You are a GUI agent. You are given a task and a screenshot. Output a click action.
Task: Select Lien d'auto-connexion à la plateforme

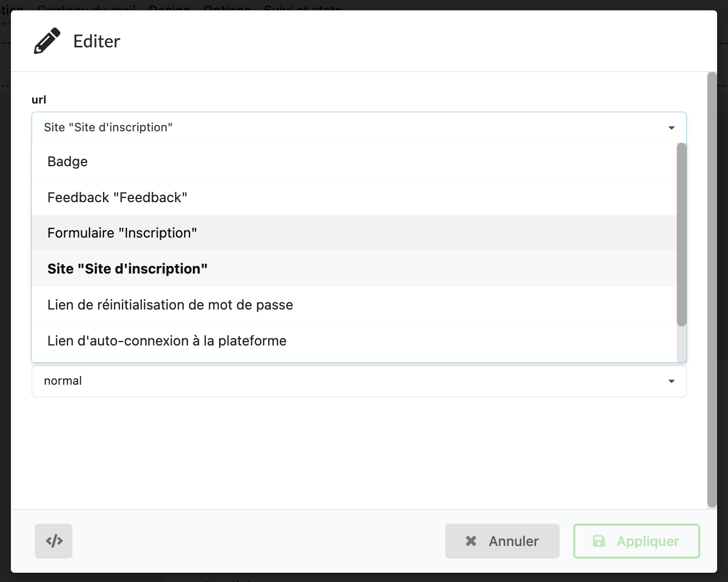167,341
